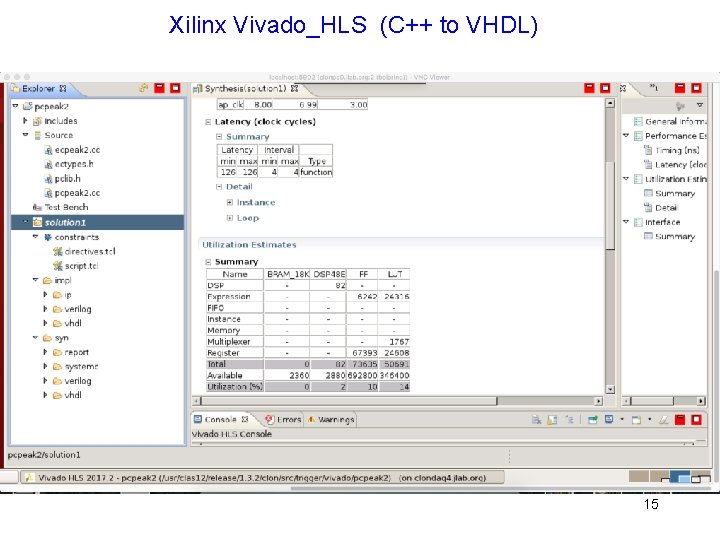Click the editor horizontal scrollbar thumb

[x=349, y=401]
